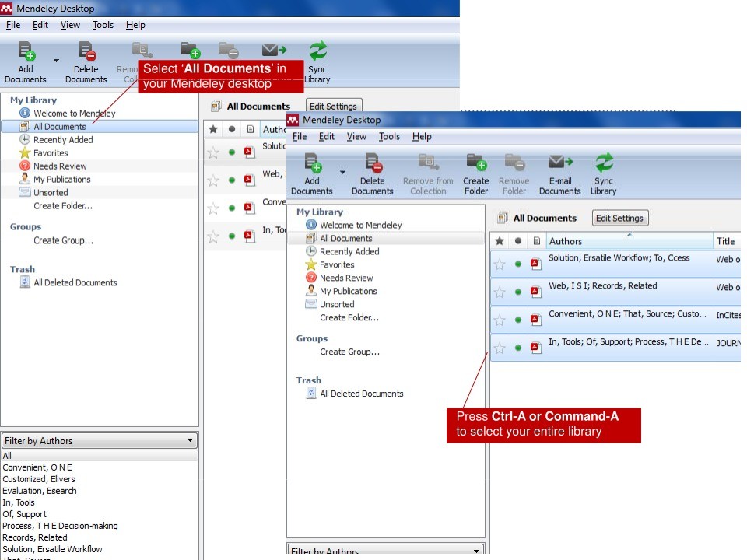Click Create Folder in front window toolbar

[x=476, y=174]
